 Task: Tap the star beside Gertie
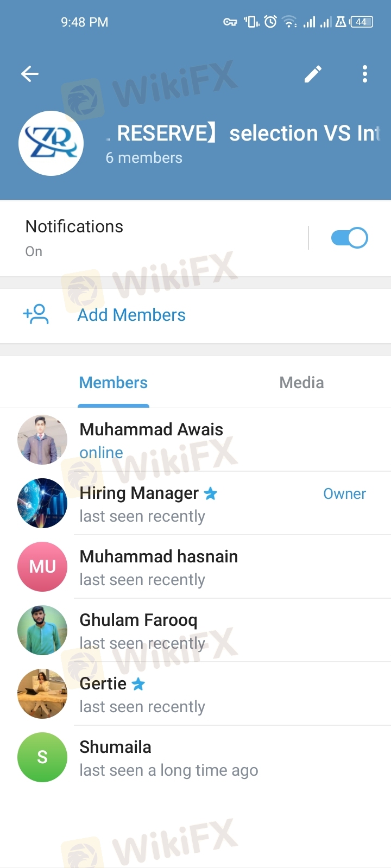[138, 684]
